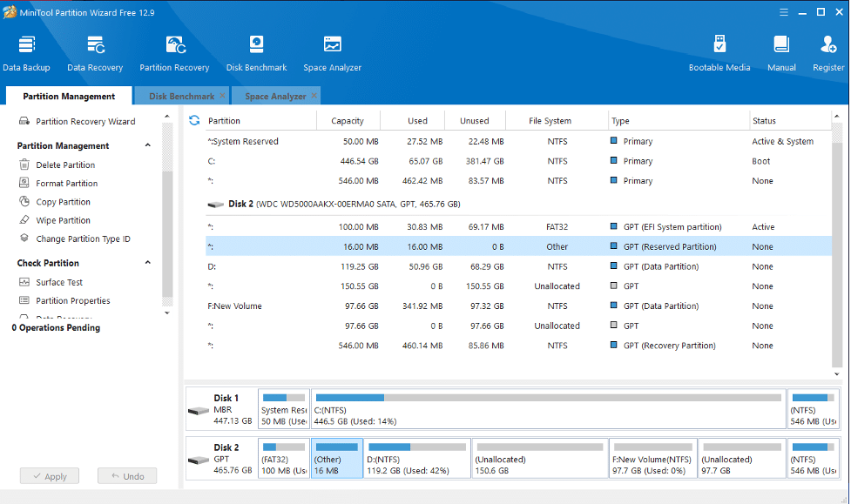Select Disk 2 in the disk map
The height and width of the screenshot is (504, 851).
click(x=221, y=459)
